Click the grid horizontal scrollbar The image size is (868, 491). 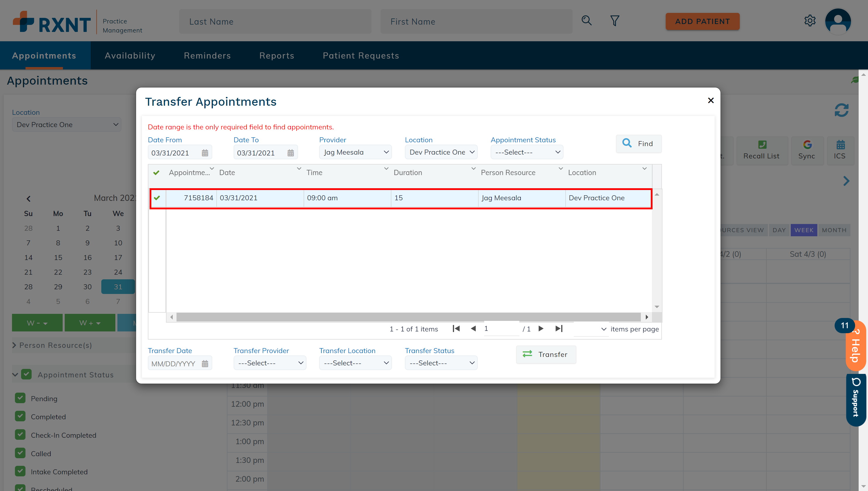click(x=409, y=317)
